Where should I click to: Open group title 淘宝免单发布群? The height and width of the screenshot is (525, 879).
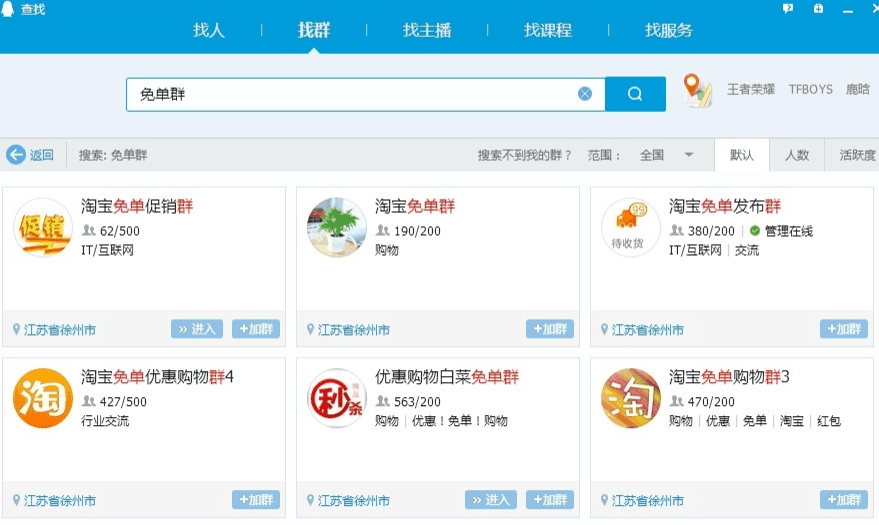pyautogui.click(x=725, y=206)
